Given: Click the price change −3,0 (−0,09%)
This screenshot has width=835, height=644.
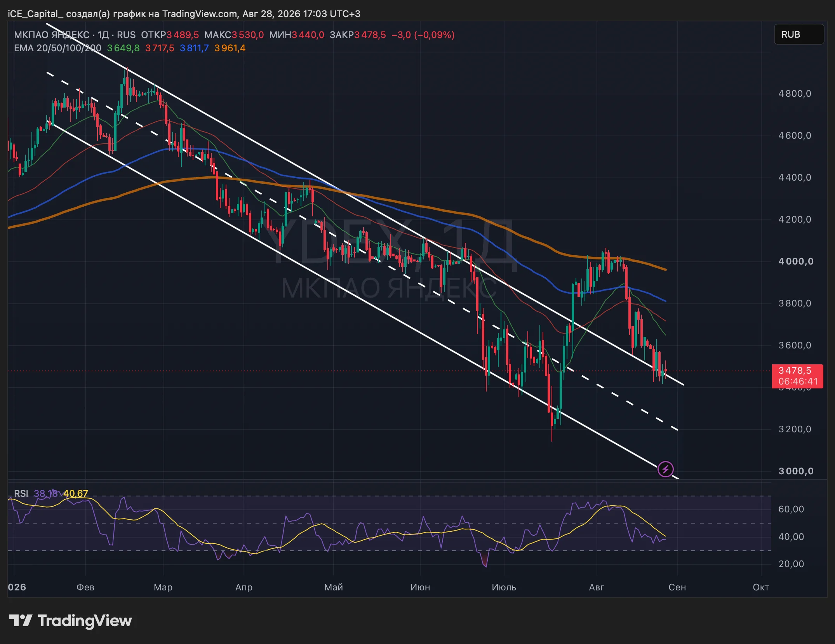Looking at the screenshot, I should tap(423, 35).
